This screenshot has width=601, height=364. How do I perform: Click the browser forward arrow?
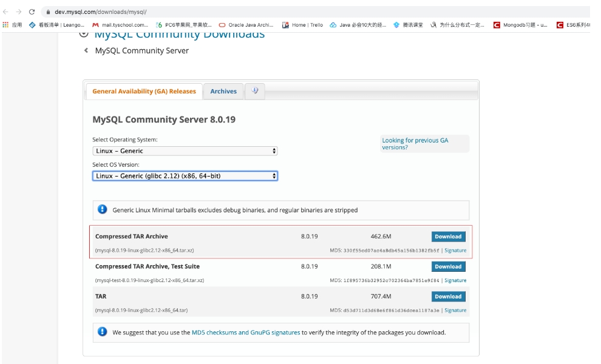point(19,12)
